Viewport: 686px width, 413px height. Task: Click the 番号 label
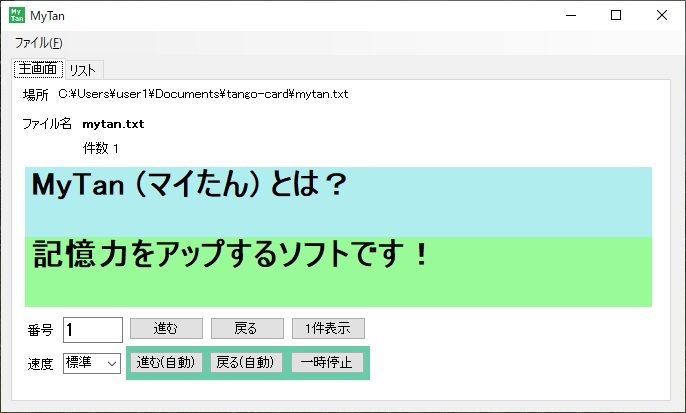pyautogui.click(x=40, y=330)
